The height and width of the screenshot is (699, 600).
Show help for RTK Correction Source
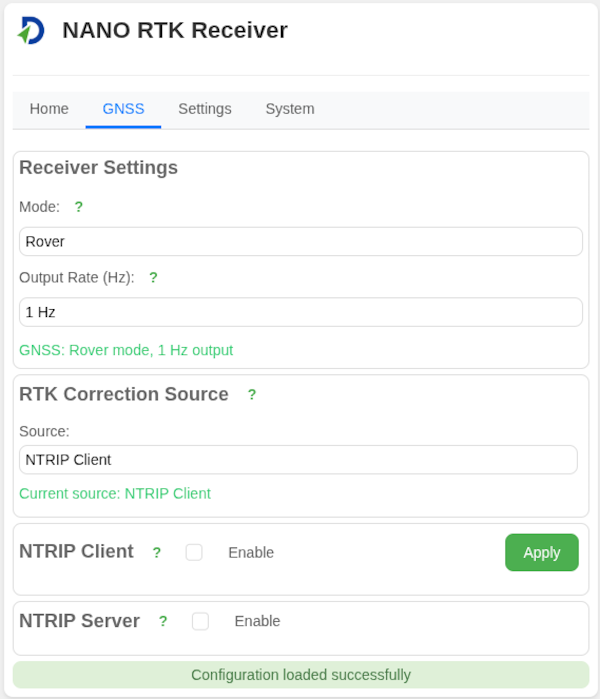click(252, 395)
